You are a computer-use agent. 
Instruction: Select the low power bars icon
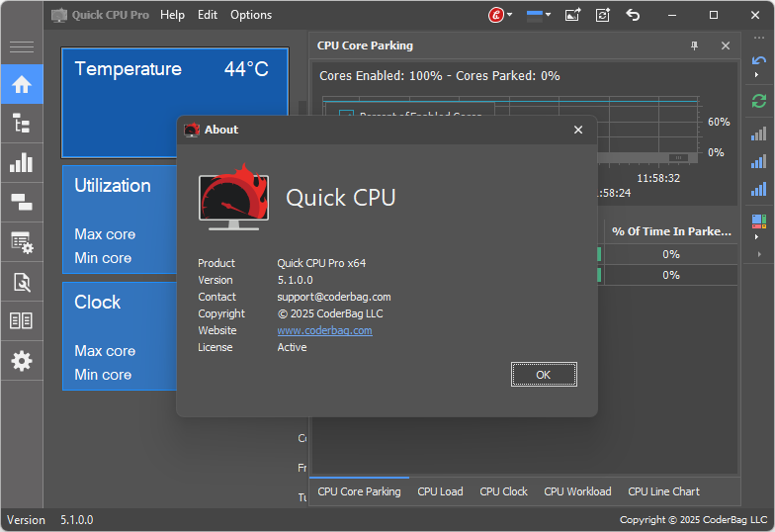759,133
